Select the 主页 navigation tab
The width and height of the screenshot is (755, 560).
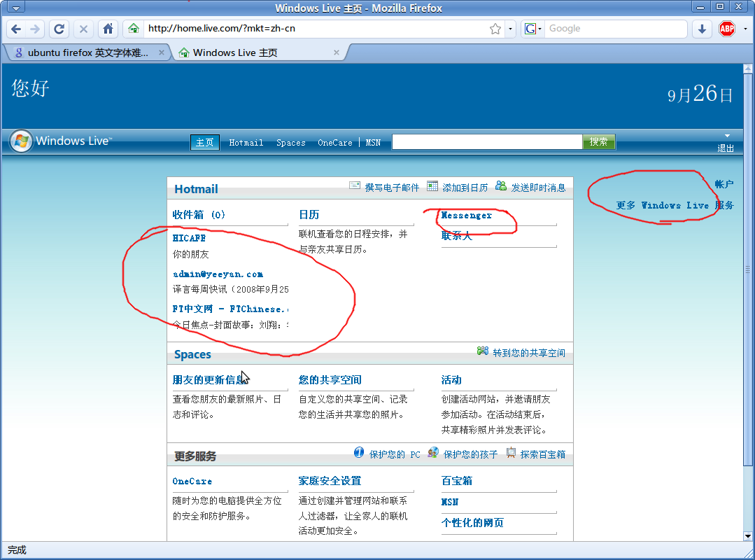click(x=204, y=142)
